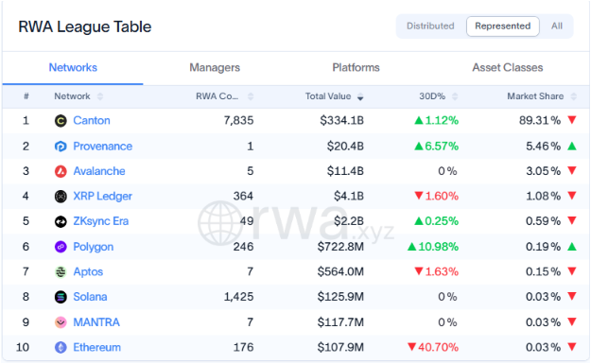Click the 30D% column header label

[x=432, y=96]
